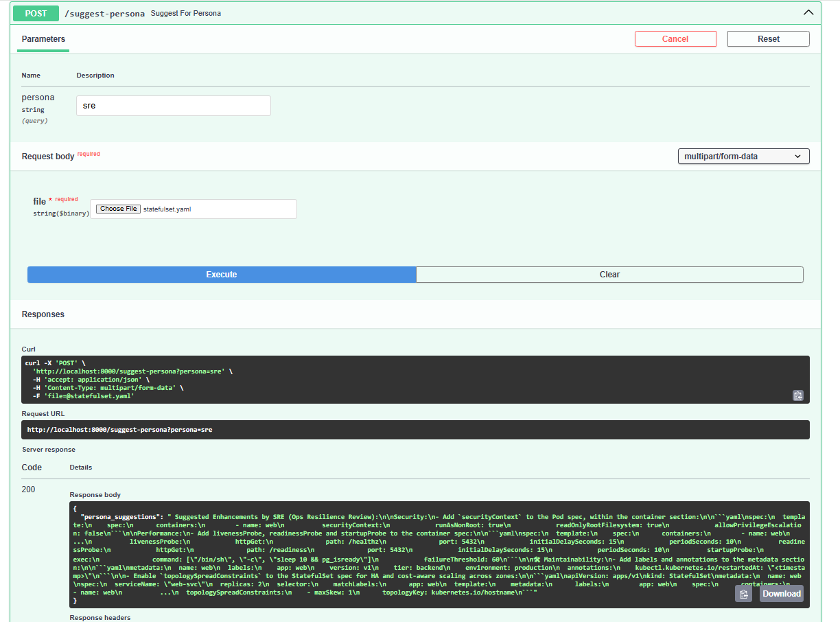Click the Curl label
Screen dimensions: 840x622
pos(29,349)
